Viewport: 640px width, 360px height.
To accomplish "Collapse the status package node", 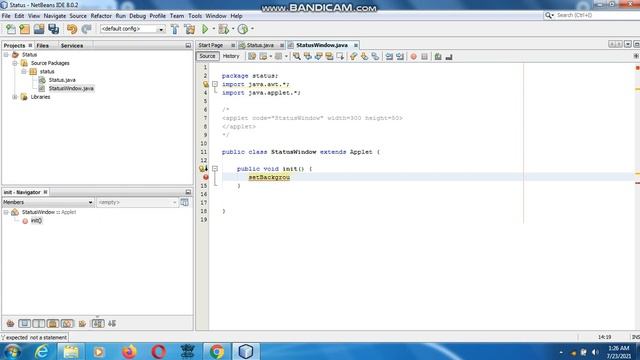I will [24, 71].
